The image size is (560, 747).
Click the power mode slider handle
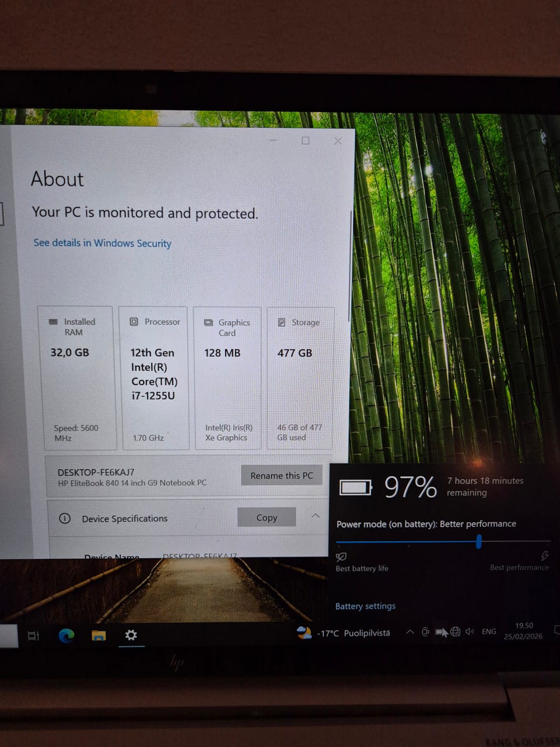pos(479,542)
